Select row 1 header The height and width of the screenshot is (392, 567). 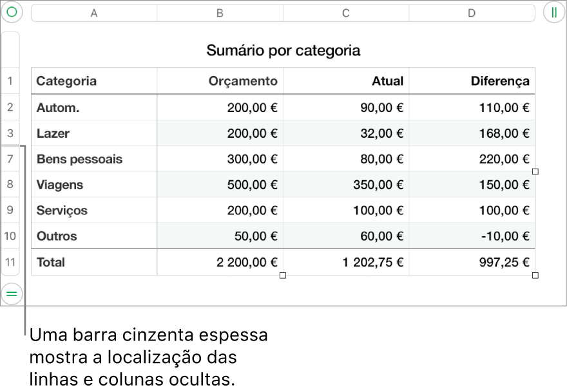[10, 80]
